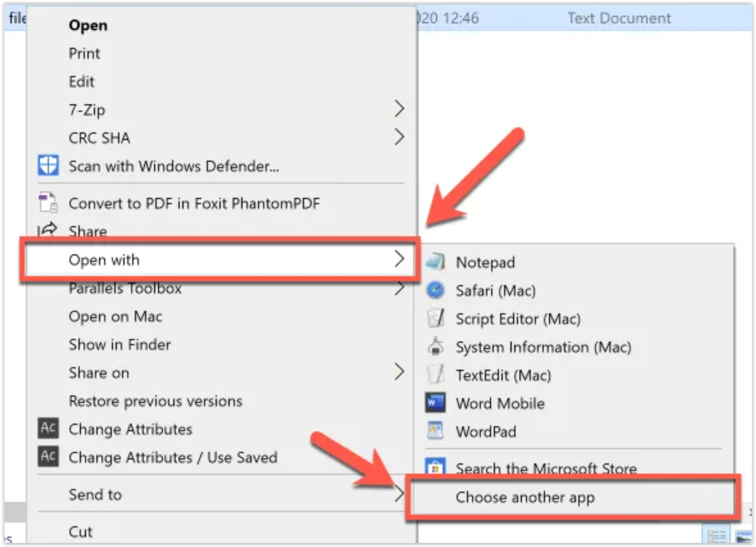Image resolution: width=756 pixels, height=547 pixels.
Task: Expand the Send to submenu arrow
Action: point(399,494)
